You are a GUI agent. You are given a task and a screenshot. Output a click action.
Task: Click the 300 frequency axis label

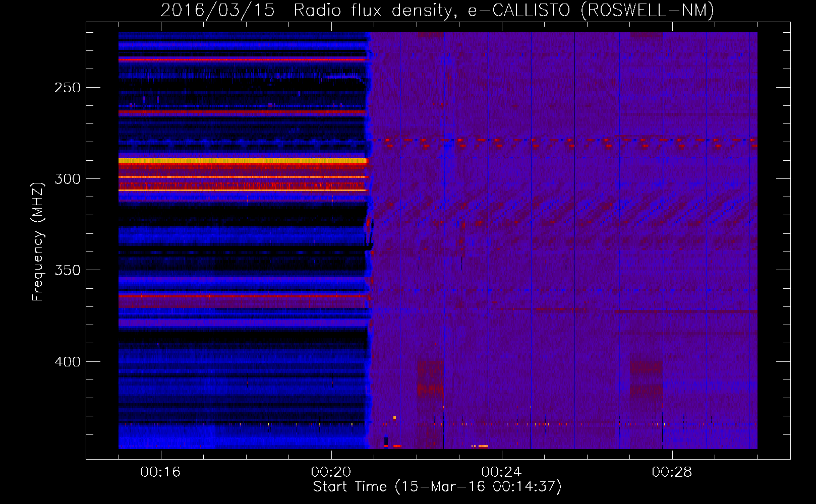coord(68,179)
